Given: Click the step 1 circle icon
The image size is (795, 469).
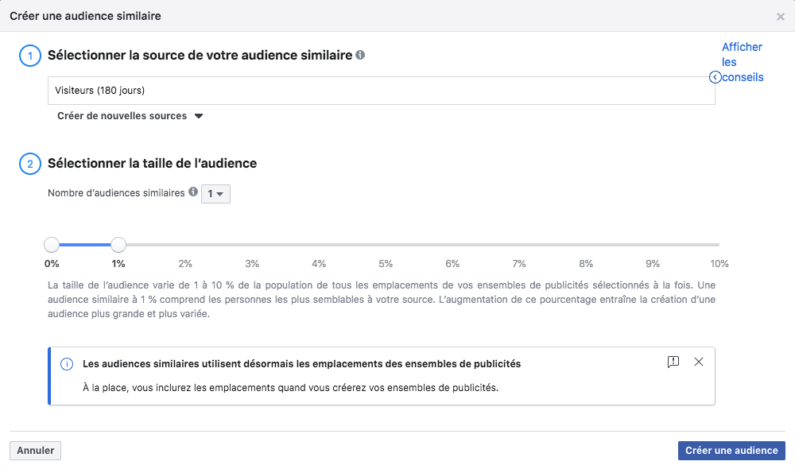Looking at the screenshot, I should 30,56.
